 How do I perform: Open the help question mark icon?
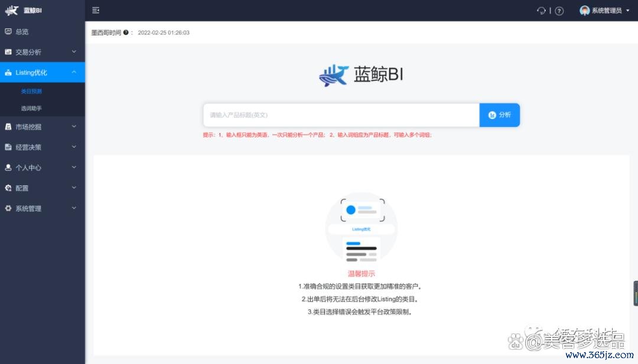pos(559,11)
